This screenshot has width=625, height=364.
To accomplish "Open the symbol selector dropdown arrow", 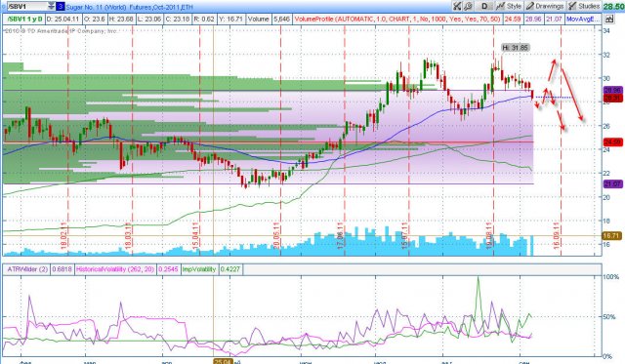I will tap(51, 6).
